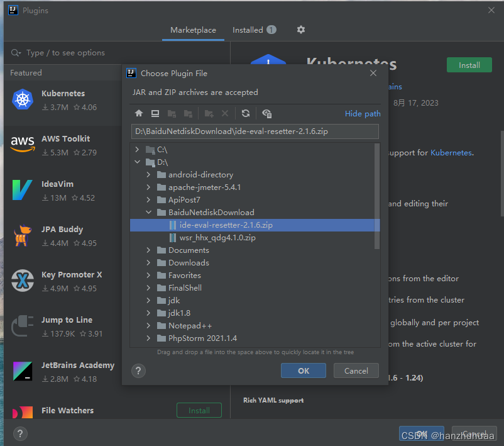
Task: Click the help icon in Plugins window
Action: coord(20,433)
